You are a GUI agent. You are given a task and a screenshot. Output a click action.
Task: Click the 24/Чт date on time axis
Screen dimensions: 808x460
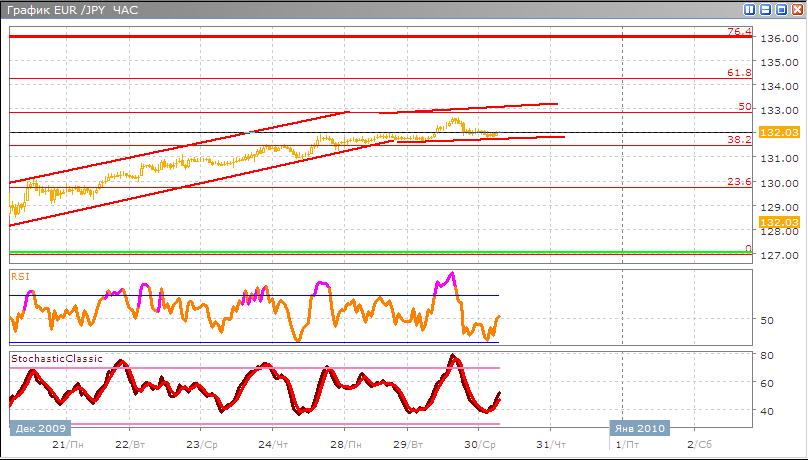coord(269,443)
